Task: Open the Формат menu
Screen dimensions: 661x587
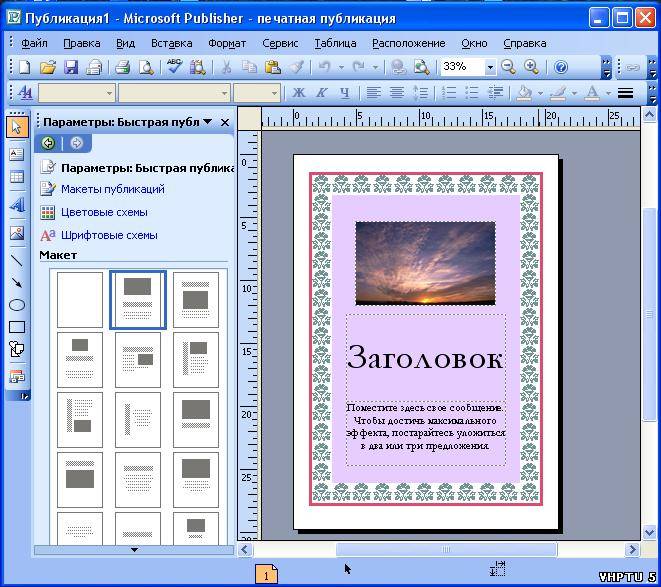Action: tap(227, 43)
